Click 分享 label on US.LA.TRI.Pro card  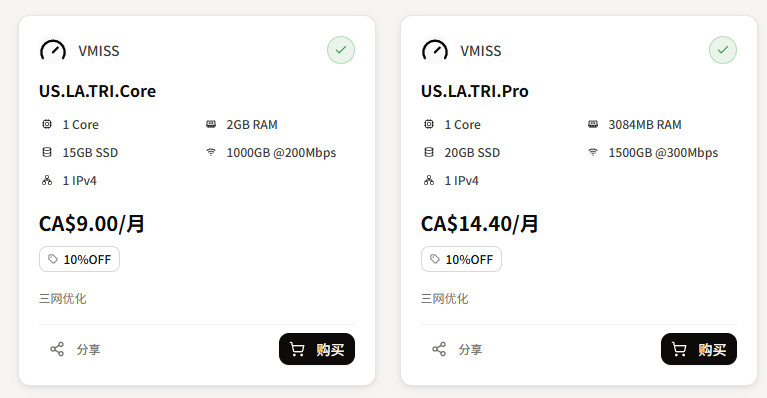click(x=471, y=350)
